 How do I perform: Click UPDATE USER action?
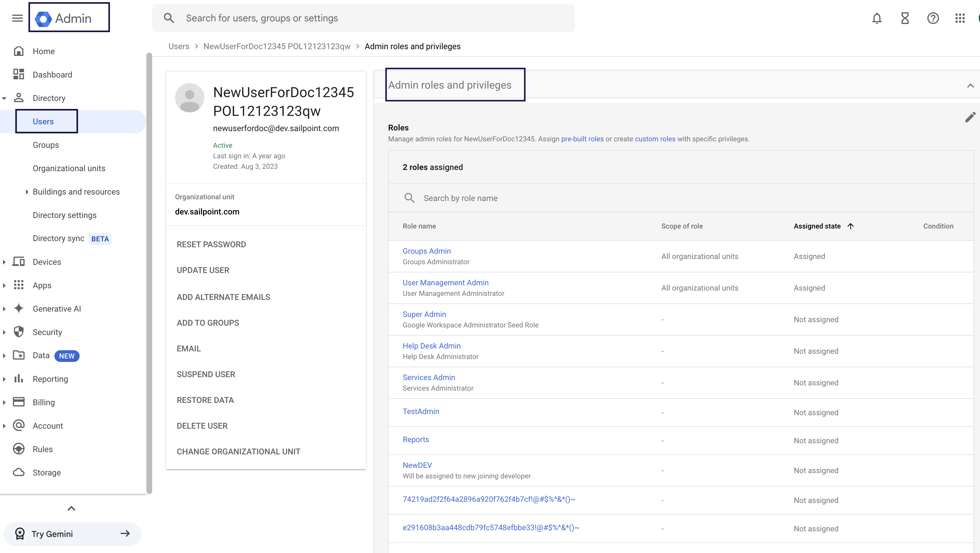pyautogui.click(x=203, y=270)
